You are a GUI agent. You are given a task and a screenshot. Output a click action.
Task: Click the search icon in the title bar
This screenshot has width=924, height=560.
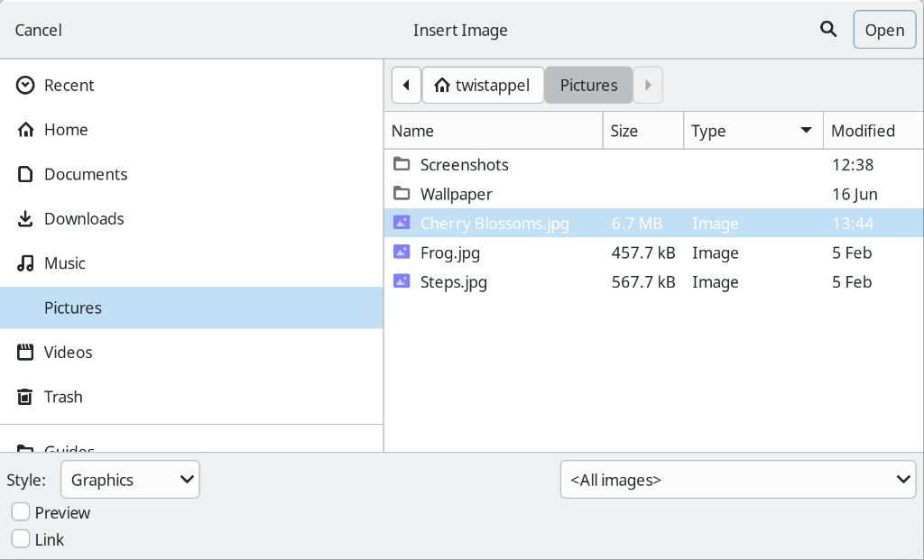pos(827,29)
